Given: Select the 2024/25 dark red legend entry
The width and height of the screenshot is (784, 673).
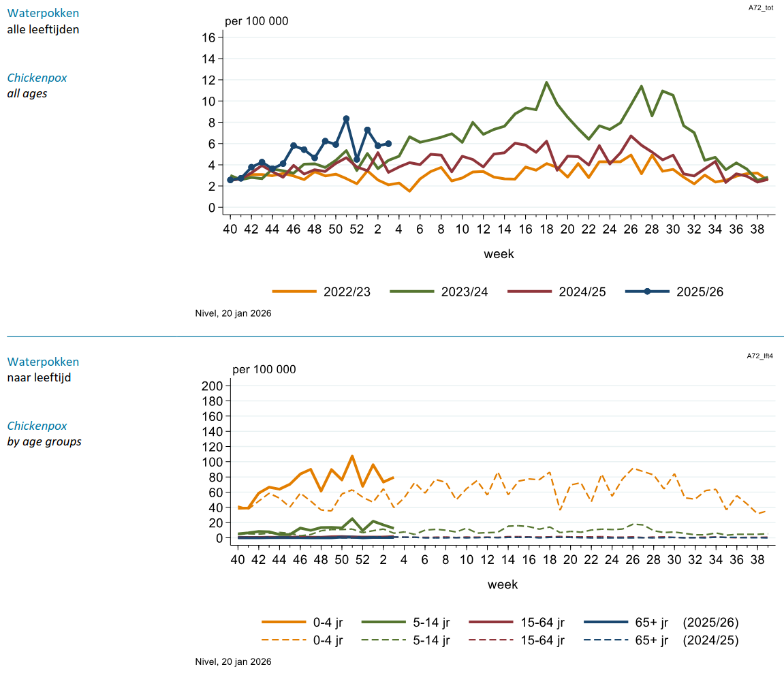Looking at the screenshot, I should [529, 292].
